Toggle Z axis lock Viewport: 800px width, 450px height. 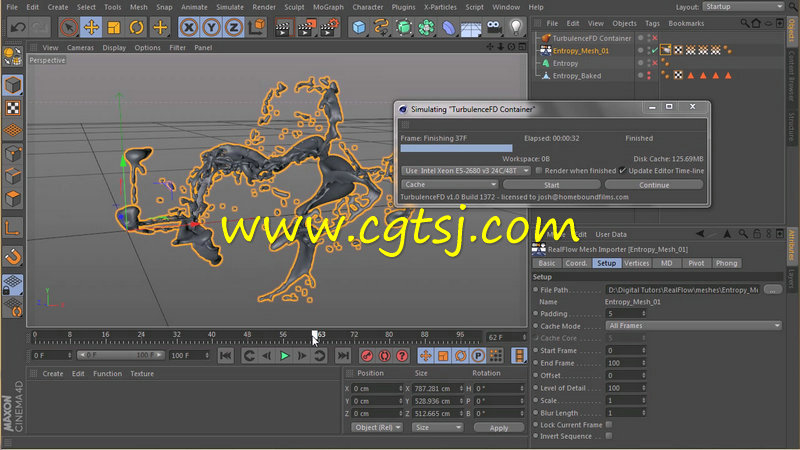(233, 27)
